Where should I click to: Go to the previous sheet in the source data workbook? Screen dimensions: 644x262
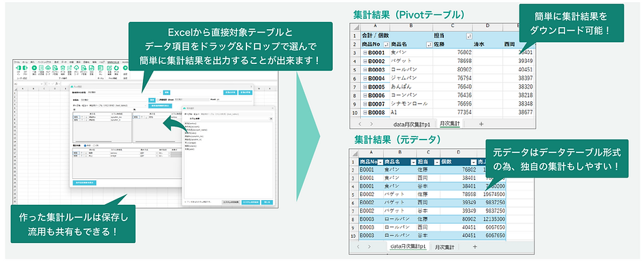point(358,247)
